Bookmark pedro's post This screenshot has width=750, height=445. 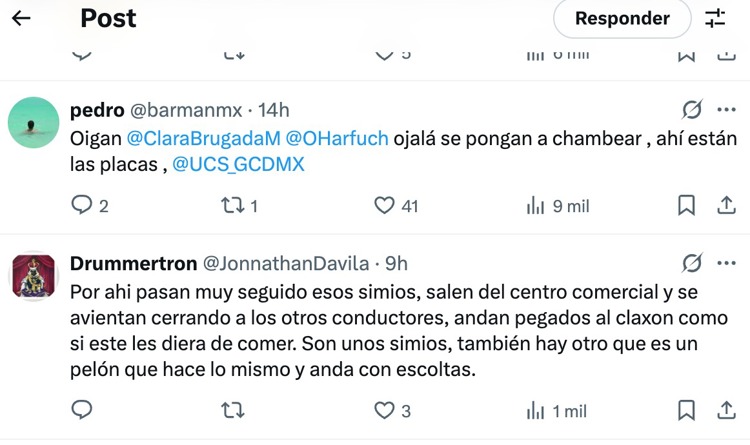pos(686,205)
